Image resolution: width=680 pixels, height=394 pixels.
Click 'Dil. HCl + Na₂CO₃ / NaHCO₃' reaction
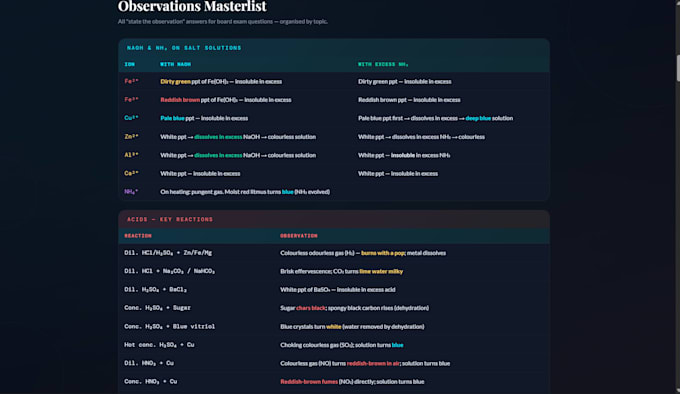click(170, 271)
